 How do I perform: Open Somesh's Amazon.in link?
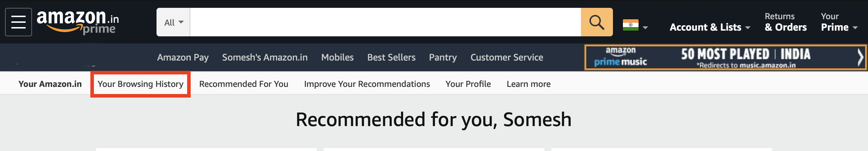265,57
